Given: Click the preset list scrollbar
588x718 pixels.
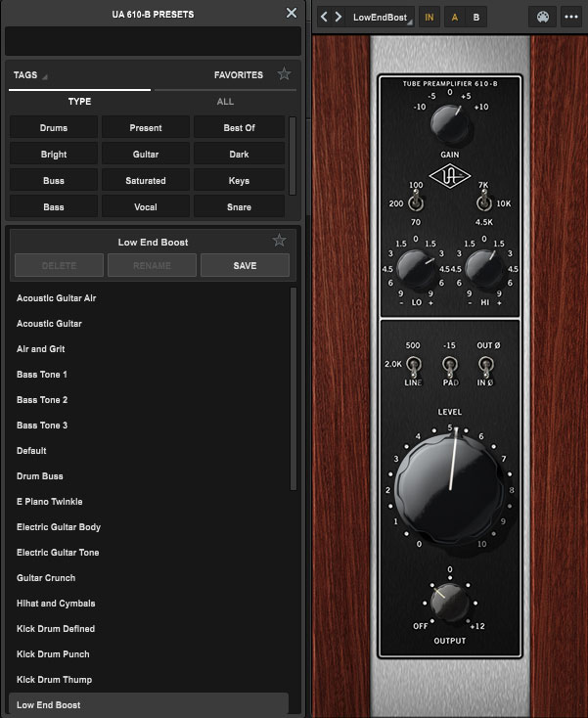Looking at the screenshot, I should click(294, 388).
